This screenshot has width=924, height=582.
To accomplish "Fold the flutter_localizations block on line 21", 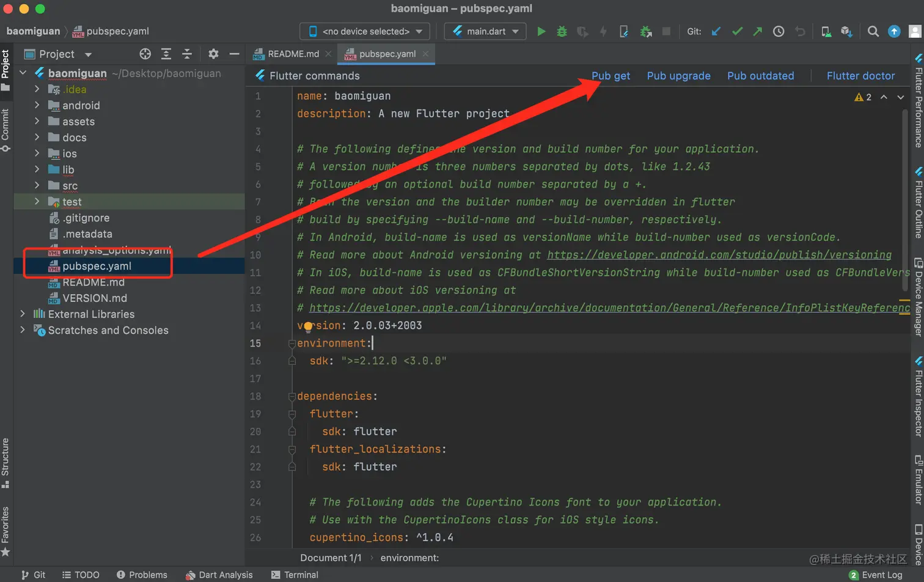I will [x=292, y=450].
